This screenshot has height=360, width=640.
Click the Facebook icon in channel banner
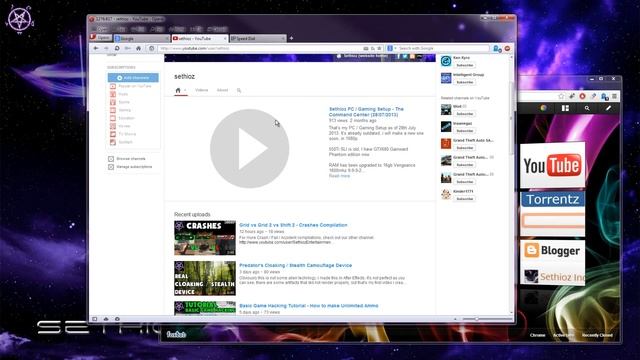(x=398, y=56)
